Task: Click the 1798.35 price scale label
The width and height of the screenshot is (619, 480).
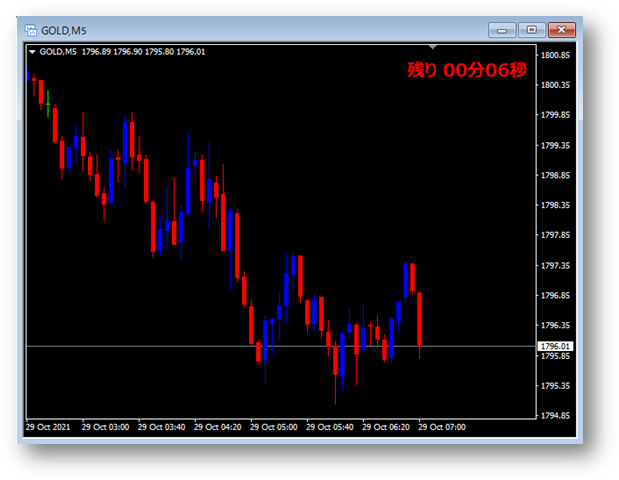Action: (x=555, y=205)
